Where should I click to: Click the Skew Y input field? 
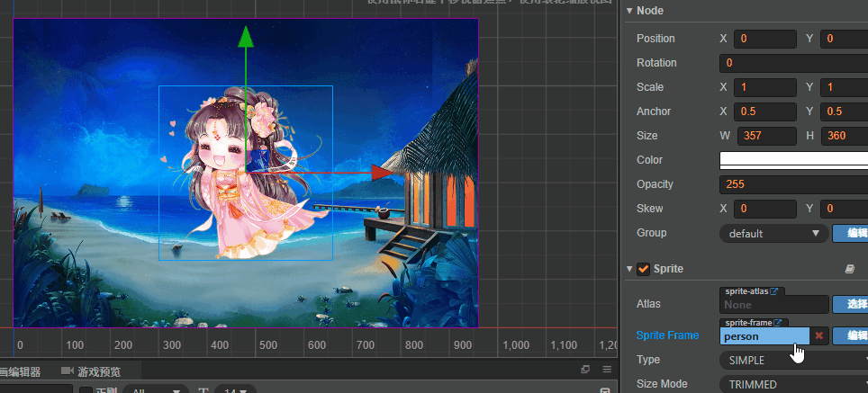[845, 209]
